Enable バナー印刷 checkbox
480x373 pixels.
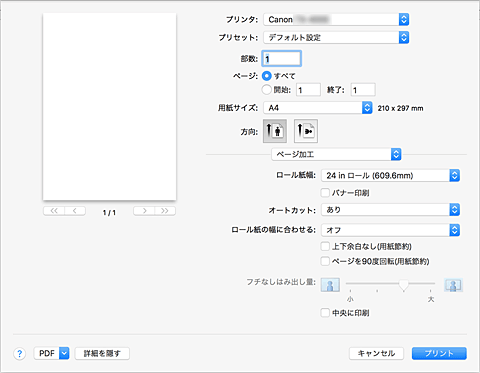[325, 193]
